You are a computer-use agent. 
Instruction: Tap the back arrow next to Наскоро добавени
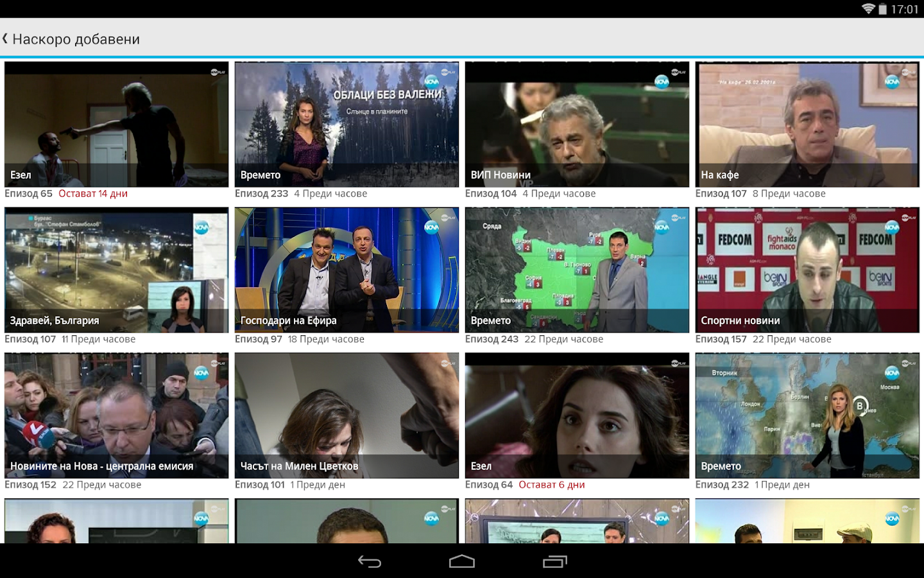(6, 39)
